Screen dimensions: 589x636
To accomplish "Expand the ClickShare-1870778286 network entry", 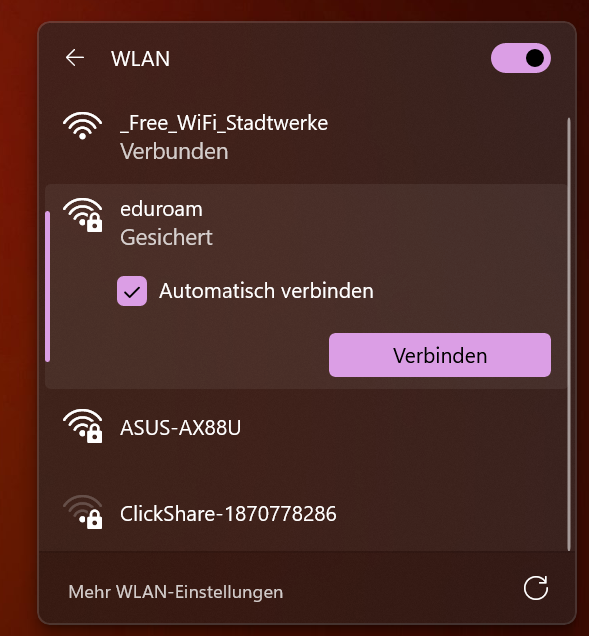I will click(306, 514).
